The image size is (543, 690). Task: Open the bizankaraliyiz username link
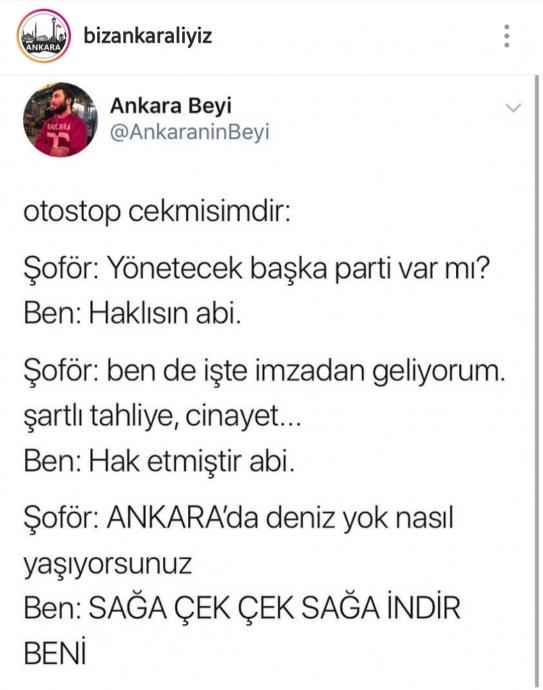pos(148,36)
